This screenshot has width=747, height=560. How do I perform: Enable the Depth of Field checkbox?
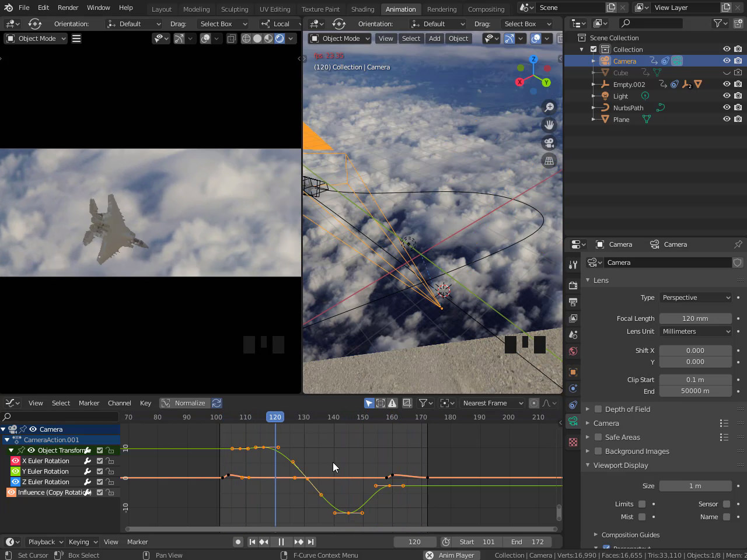(598, 409)
